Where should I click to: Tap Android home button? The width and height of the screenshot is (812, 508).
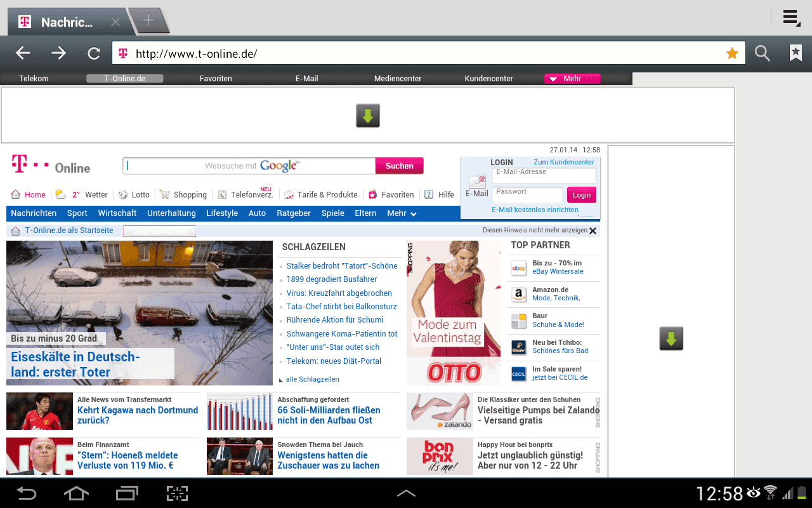(76, 493)
